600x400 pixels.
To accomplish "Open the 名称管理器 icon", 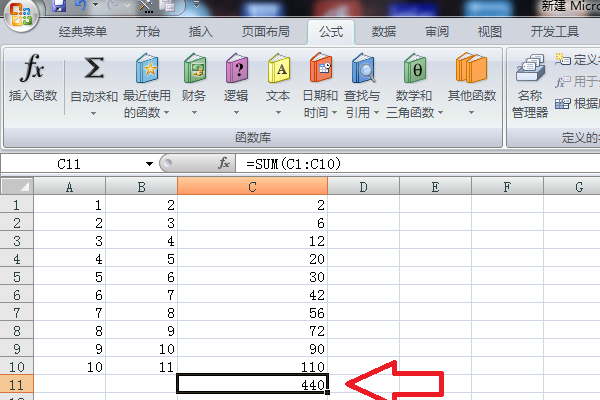I will (x=530, y=68).
